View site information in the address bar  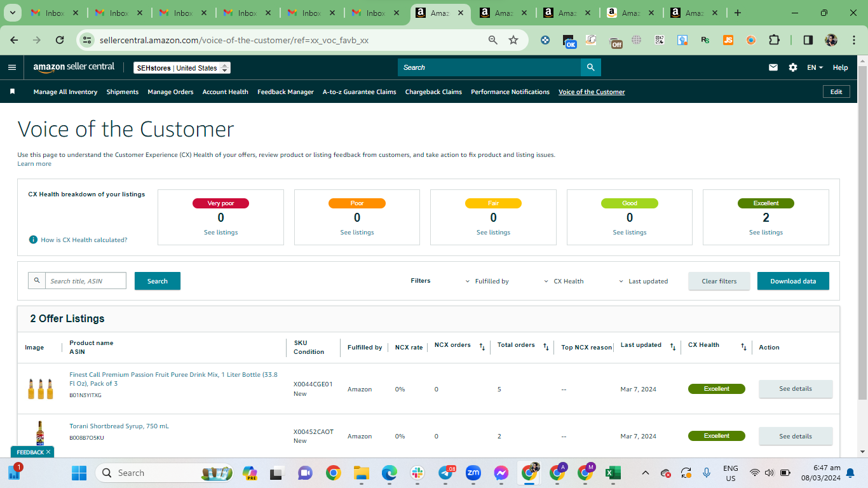[87, 40]
